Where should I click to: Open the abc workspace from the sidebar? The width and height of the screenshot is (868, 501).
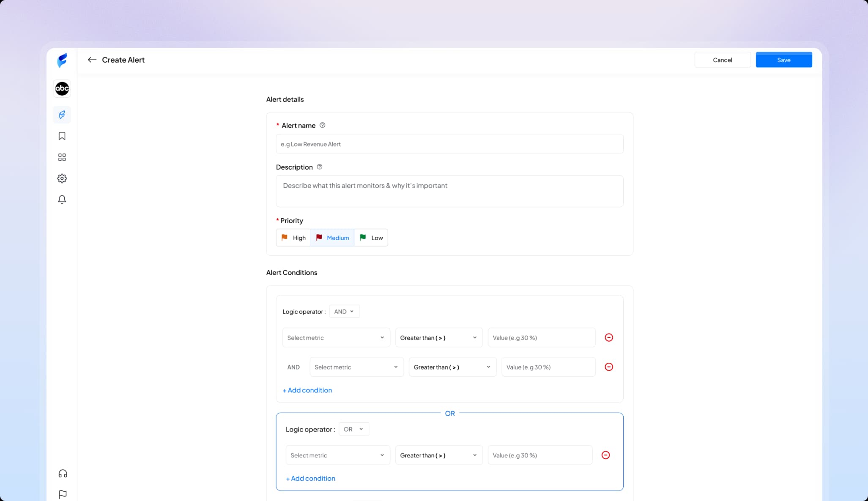coord(62,88)
